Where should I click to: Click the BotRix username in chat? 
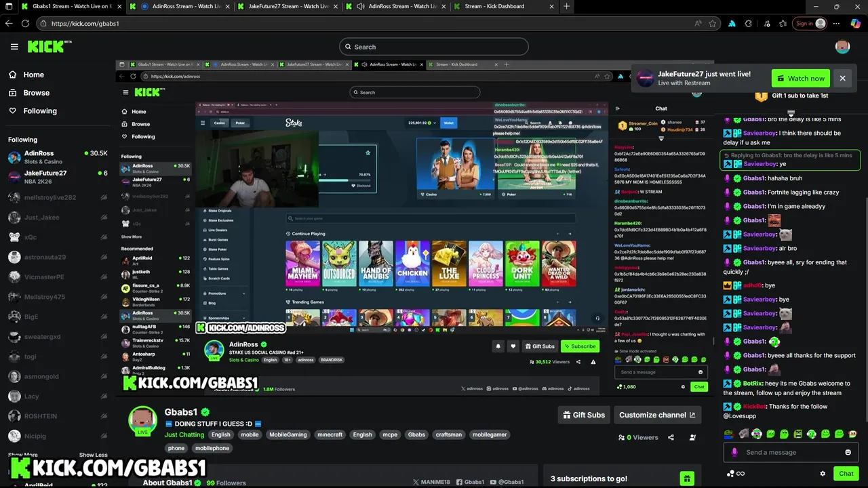point(753,383)
